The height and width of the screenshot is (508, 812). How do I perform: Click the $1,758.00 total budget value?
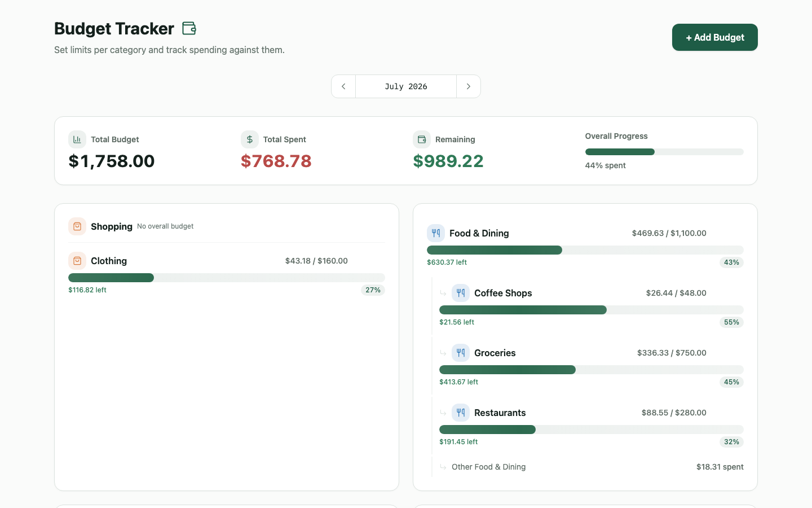coord(112,161)
